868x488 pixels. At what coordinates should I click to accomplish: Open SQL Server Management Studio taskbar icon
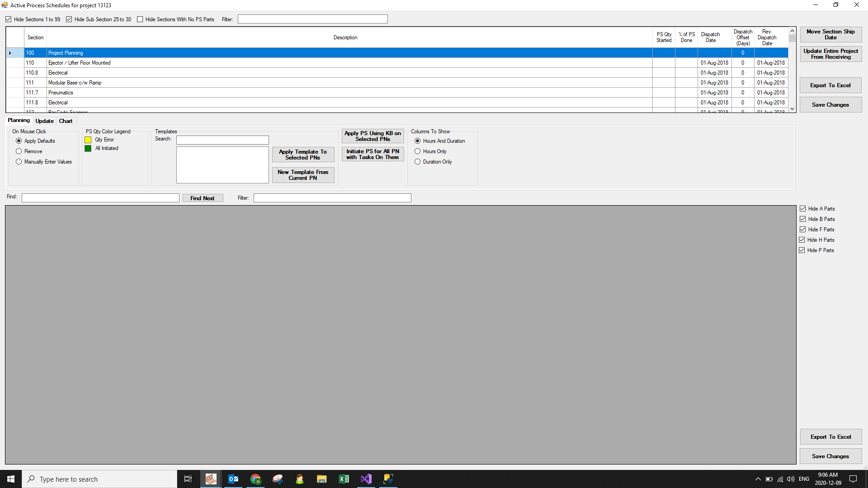(x=388, y=479)
